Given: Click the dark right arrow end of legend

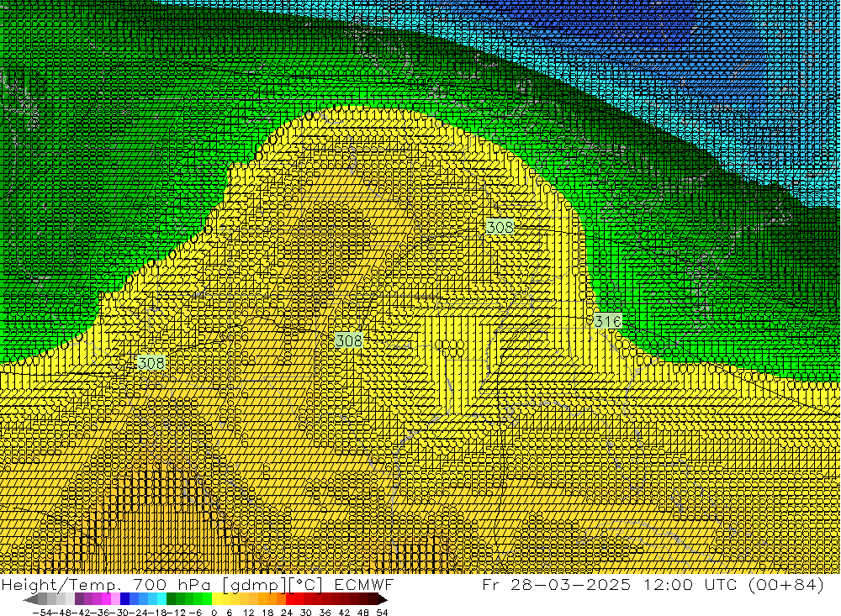Looking at the screenshot, I should coord(382,600).
